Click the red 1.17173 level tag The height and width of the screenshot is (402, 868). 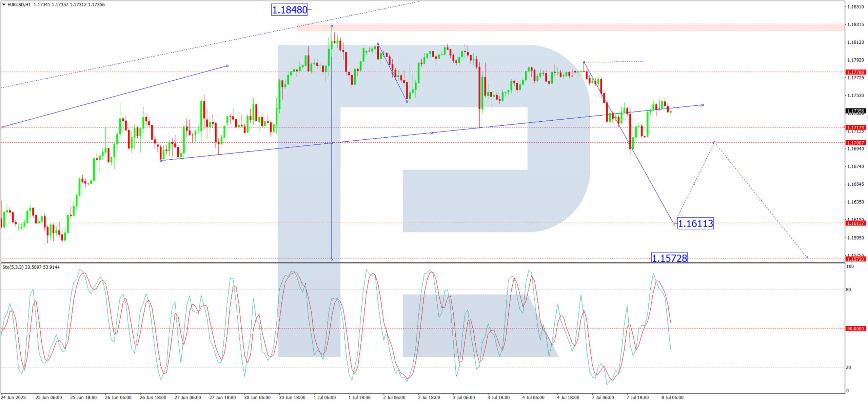tap(855, 128)
